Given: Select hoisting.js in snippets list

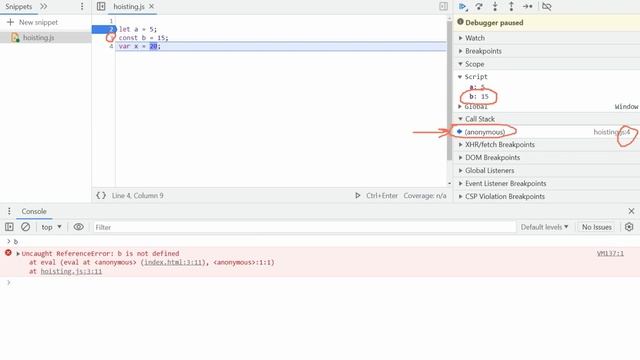Looking at the screenshot, I should click(x=38, y=38).
